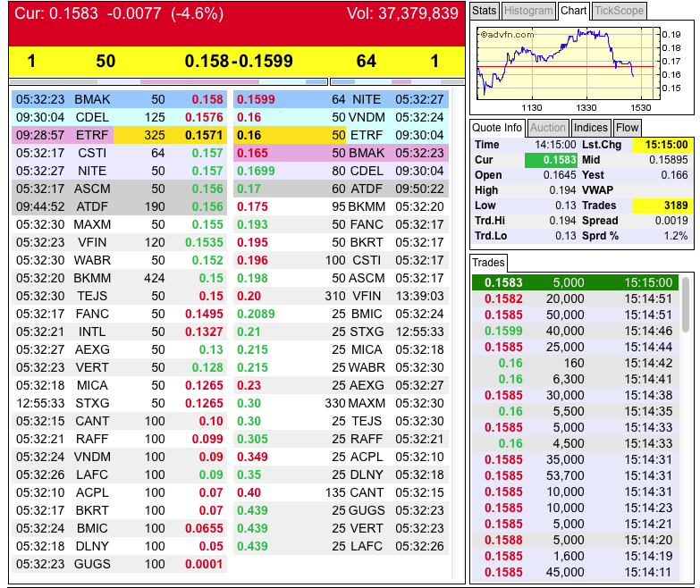
Task: Switch to the Quote Info tab
Action: [497, 128]
